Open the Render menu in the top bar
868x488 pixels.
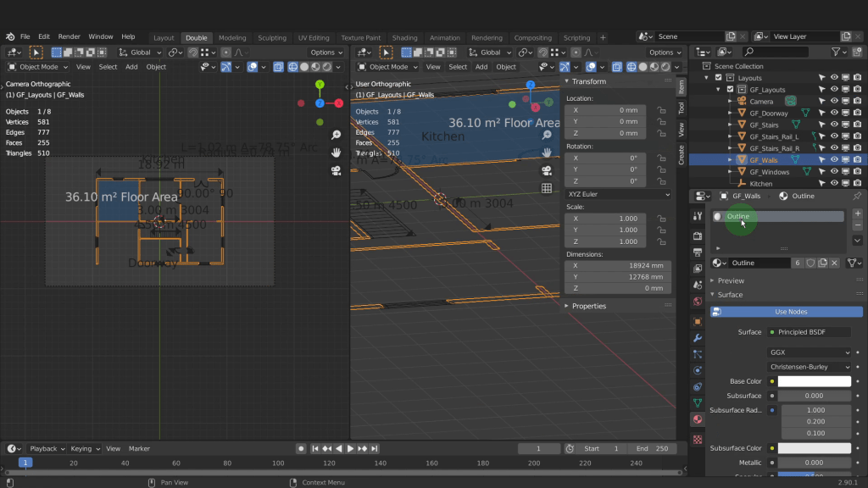70,37
